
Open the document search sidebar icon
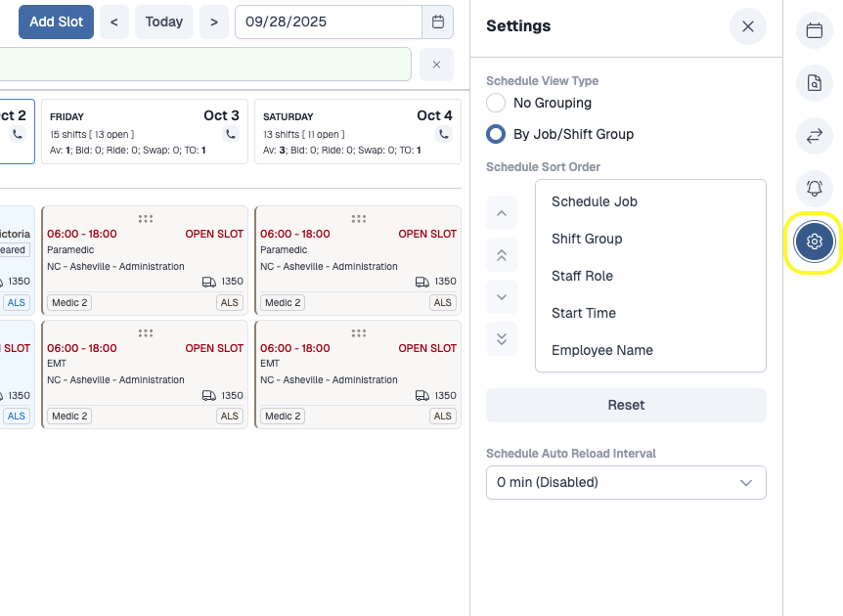pos(814,83)
